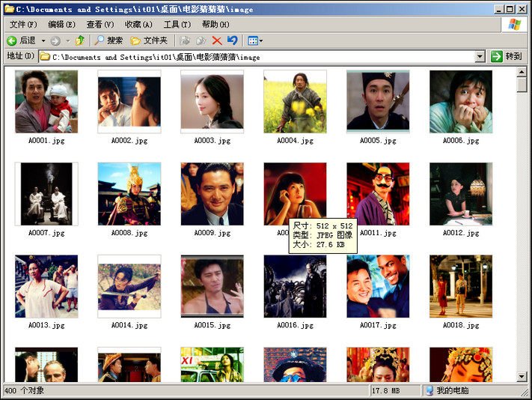532x400 pixels.
Task: Select thumbnail A0015.jpg
Action: click(212, 286)
